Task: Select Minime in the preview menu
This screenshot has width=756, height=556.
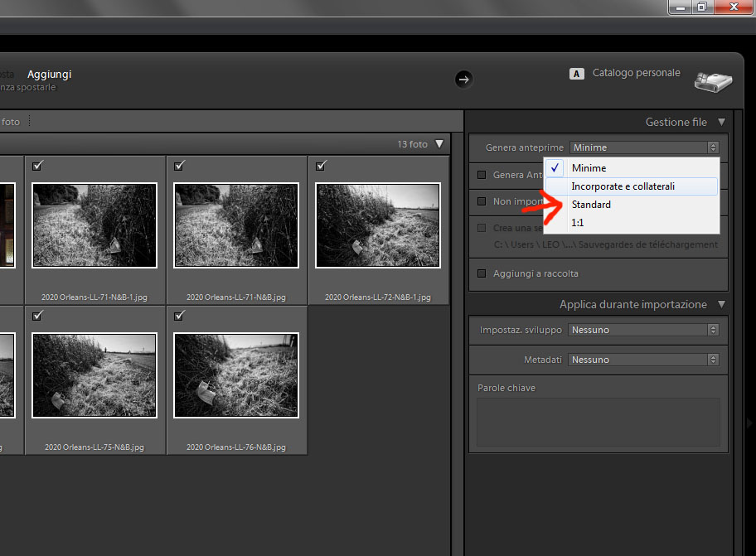Action: click(x=632, y=167)
